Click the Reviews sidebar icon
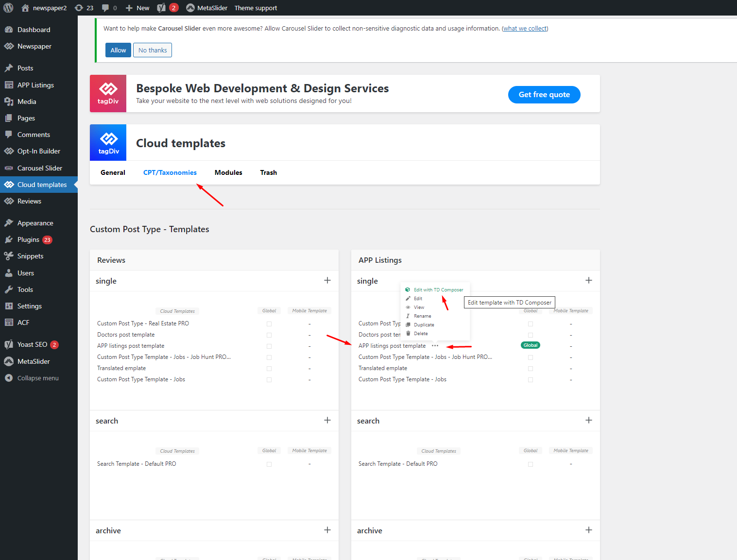 (9, 201)
